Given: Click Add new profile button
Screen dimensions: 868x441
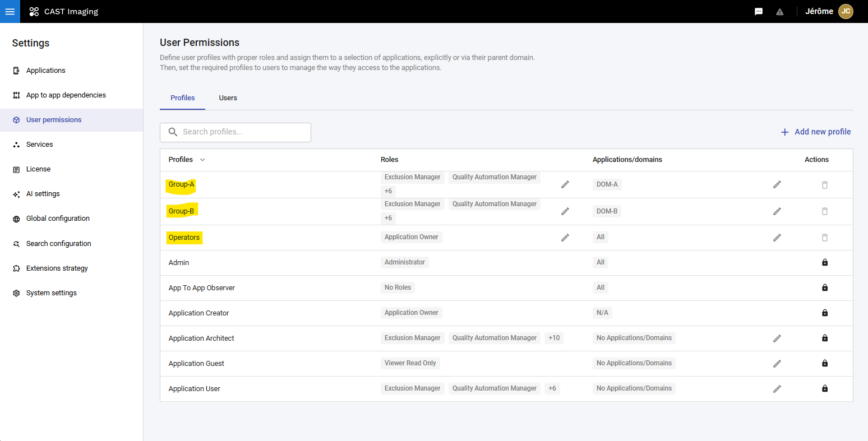Looking at the screenshot, I should 816,132.
